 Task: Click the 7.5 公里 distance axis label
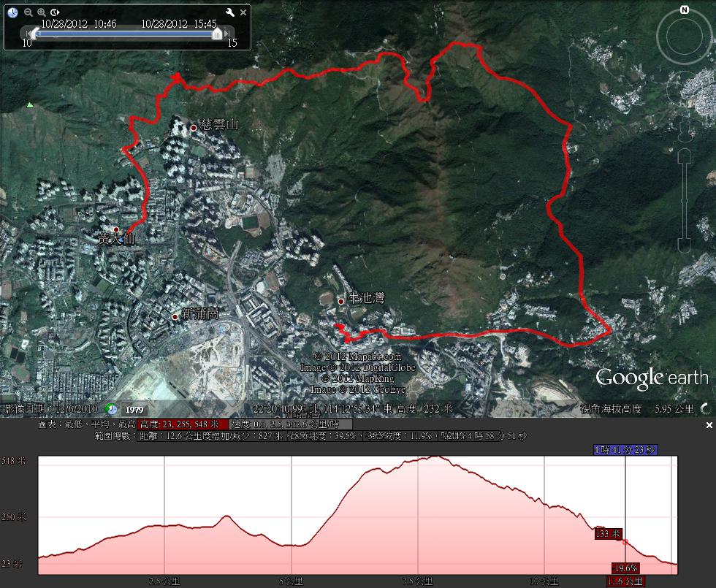click(418, 581)
